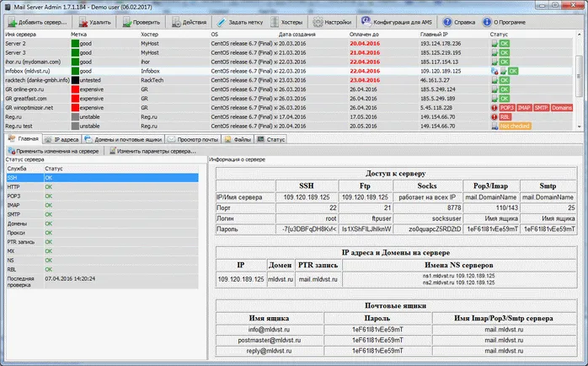The height and width of the screenshot is (366, 588).
Task: Switch to the IP адреса tab
Action: click(61, 138)
